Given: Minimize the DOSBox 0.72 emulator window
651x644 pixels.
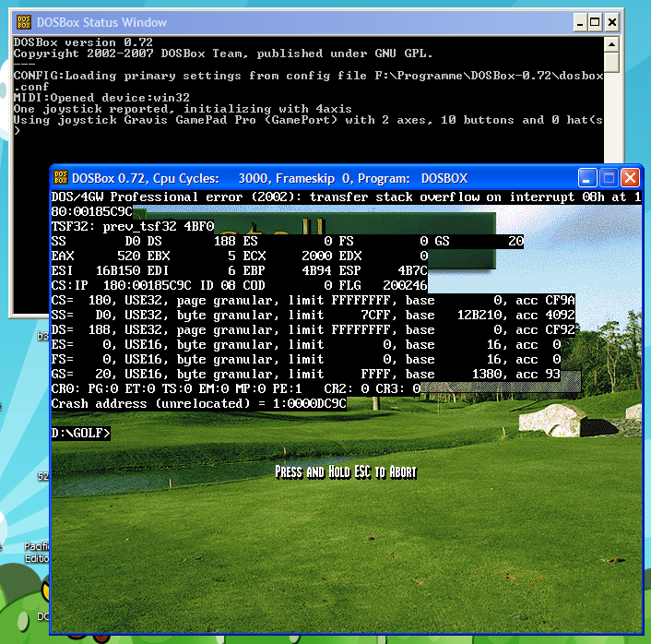Looking at the screenshot, I should pyautogui.click(x=587, y=178).
